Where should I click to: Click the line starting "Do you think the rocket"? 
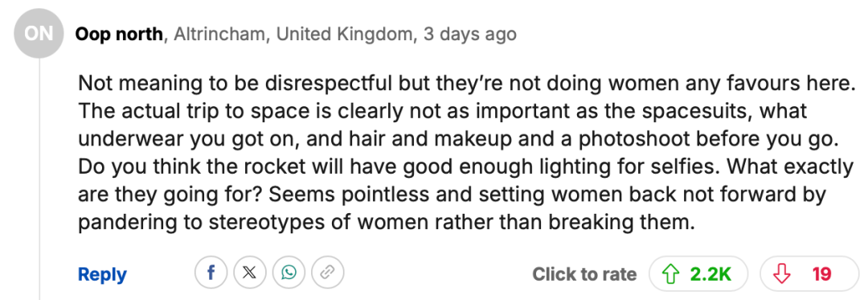coord(466,166)
